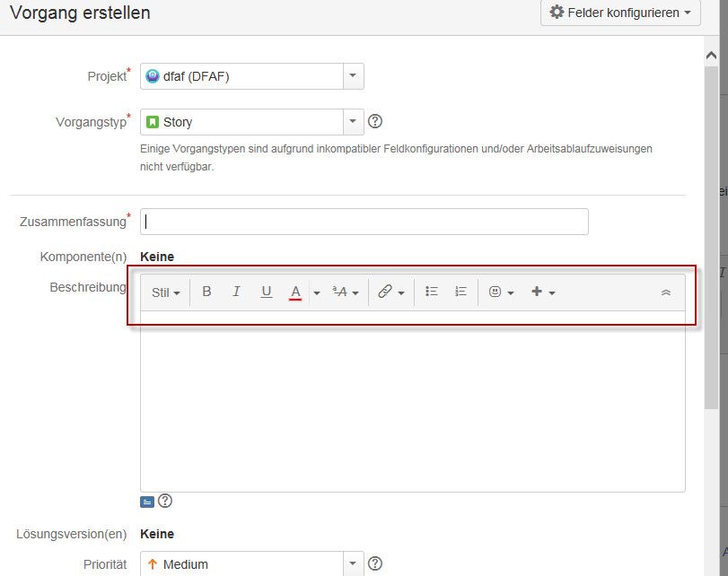Open plus insert more menu
The width and height of the screenshot is (728, 576).
click(543, 292)
